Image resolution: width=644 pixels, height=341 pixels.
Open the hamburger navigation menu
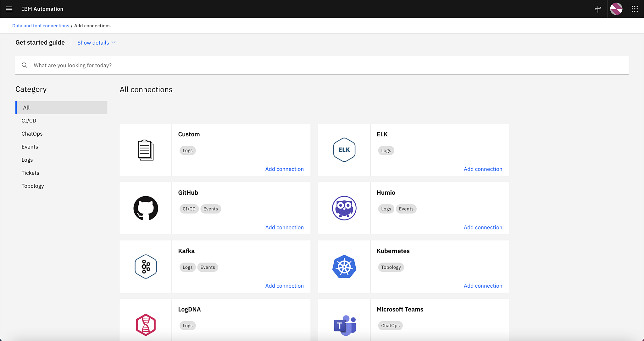click(x=9, y=9)
